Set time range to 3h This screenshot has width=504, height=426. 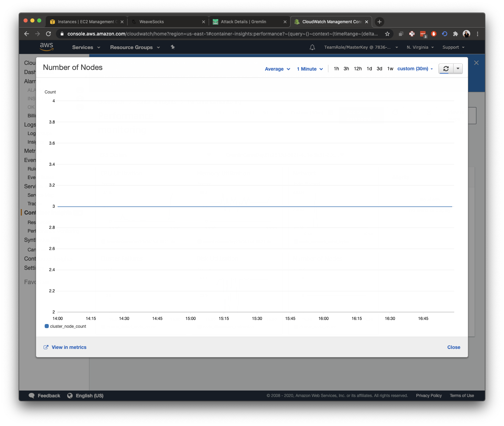click(346, 69)
